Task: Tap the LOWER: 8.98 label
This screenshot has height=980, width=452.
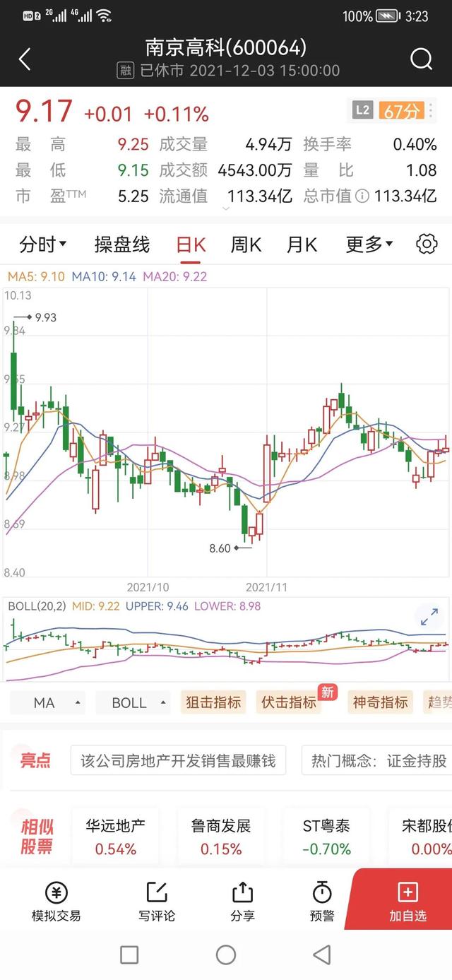Action: pos(227,606)
